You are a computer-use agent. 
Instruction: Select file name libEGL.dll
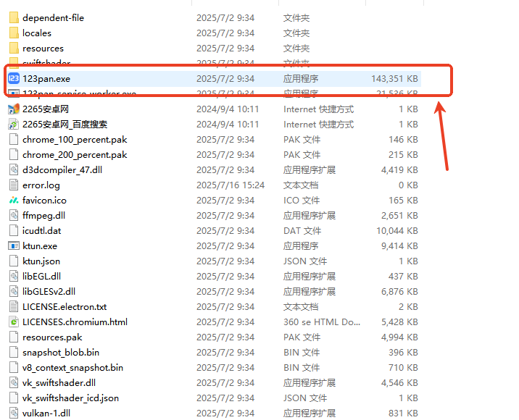pyautogui.click(x=42, y=277)
